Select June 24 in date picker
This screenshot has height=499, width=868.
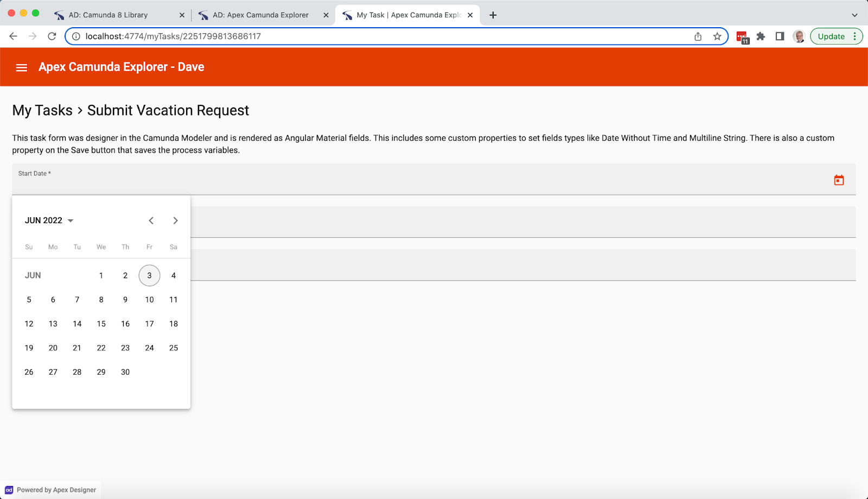coord(149,348)
